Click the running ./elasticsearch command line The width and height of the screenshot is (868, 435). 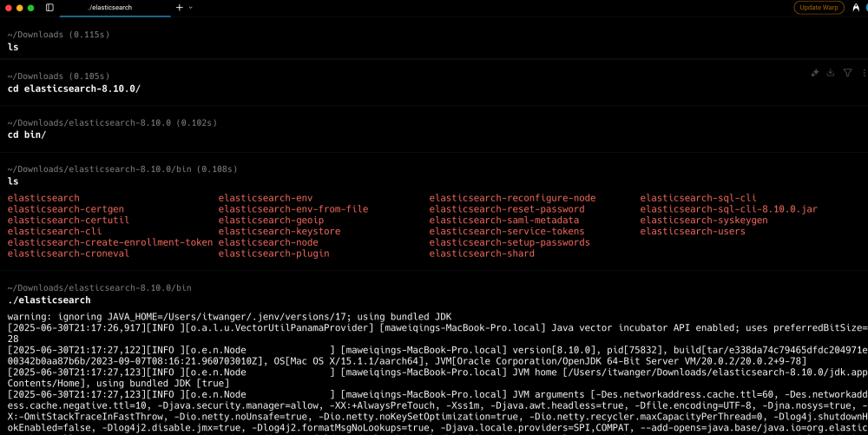tap(49, 300)
